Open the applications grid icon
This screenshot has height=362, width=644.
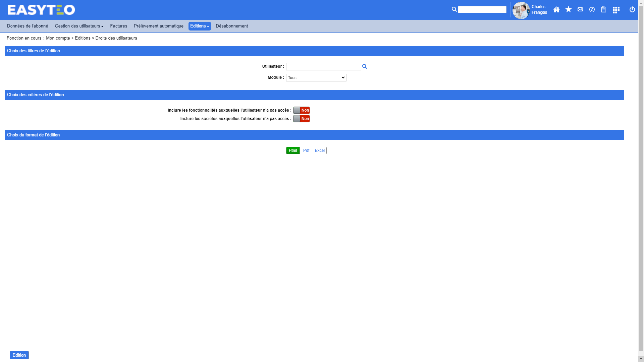(x=616, y=10)
